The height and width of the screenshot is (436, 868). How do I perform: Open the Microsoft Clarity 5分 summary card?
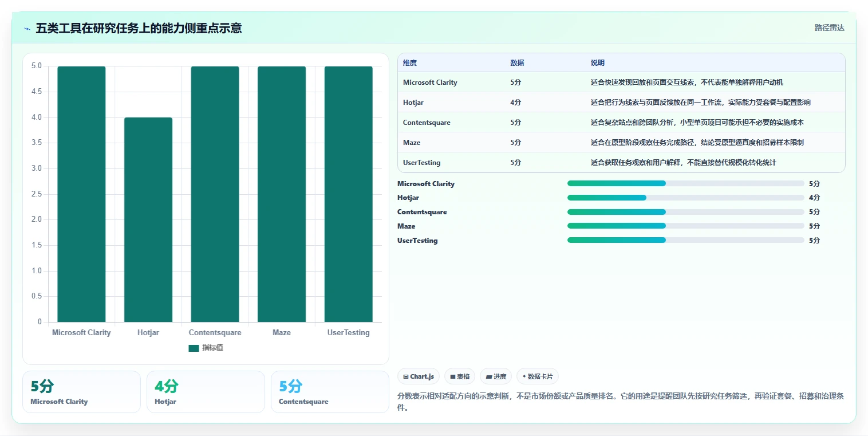coord(81,392)
